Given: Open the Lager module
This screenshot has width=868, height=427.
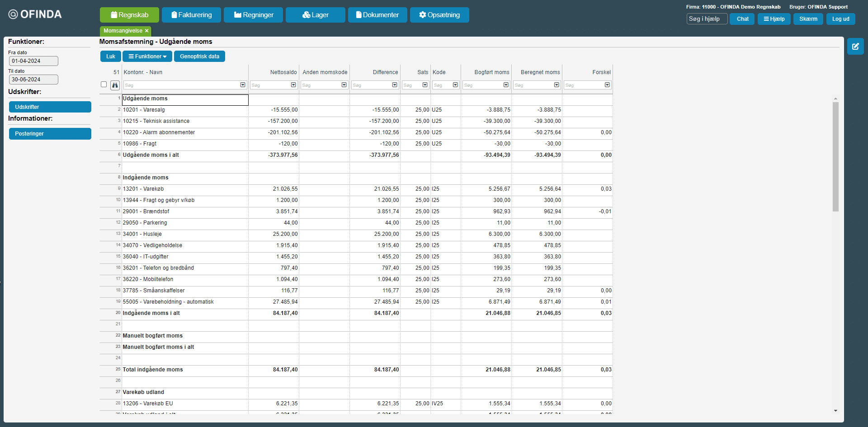Looking at the screenshot, I should click(315, 15).
